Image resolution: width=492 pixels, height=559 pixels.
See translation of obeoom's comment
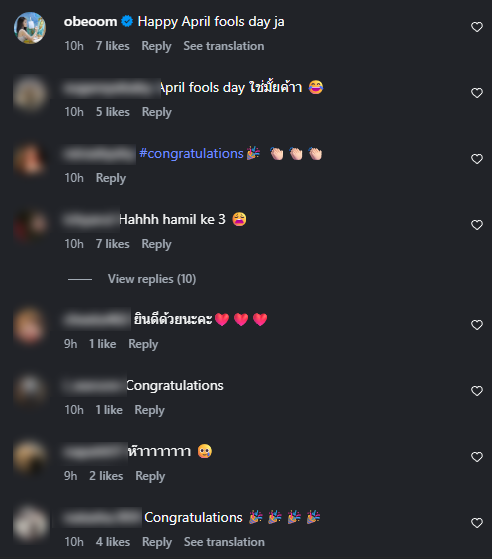[x=224, y=46]
